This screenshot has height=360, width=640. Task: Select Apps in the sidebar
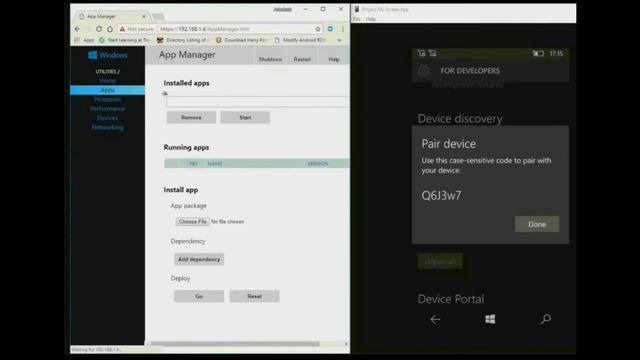coord(107,90)
